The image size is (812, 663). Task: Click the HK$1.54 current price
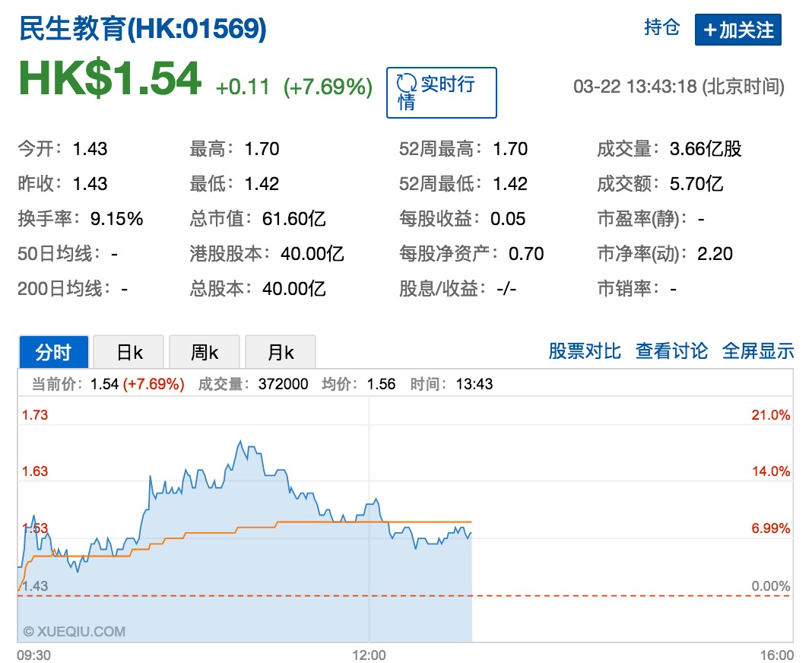click(x=110, y=79)
